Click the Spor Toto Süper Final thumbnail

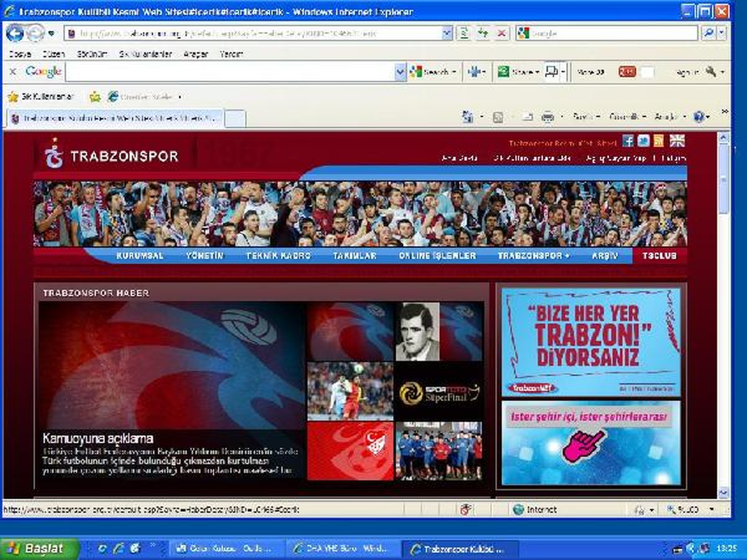click(x=439, y=391)
